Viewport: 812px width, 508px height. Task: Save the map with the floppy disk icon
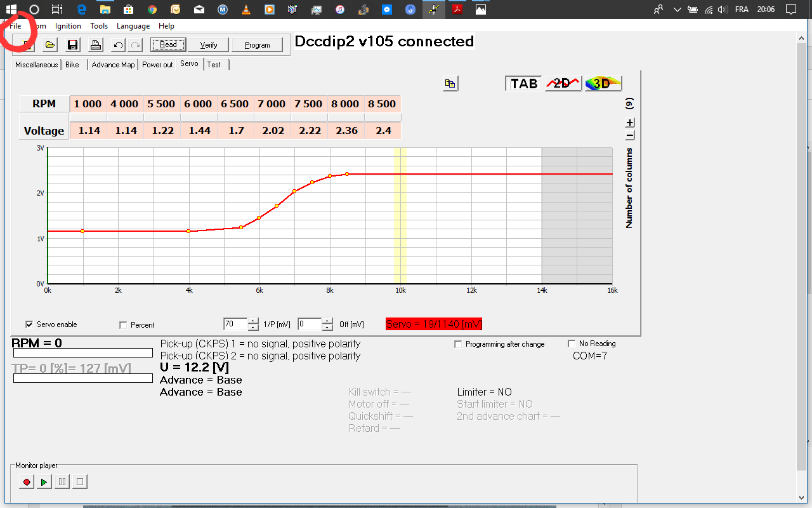coord(72,44)
